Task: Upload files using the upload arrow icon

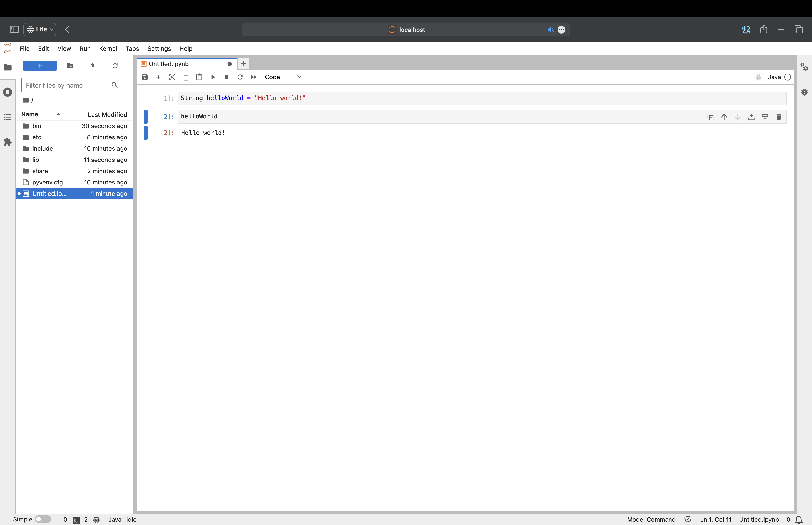Action: [x=92, y=66]
